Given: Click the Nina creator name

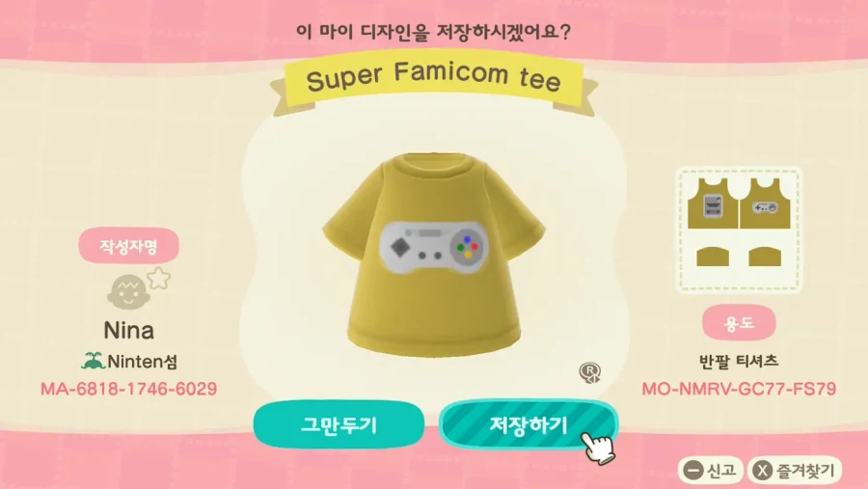Looking at the screenshot, I should [128, 331].
